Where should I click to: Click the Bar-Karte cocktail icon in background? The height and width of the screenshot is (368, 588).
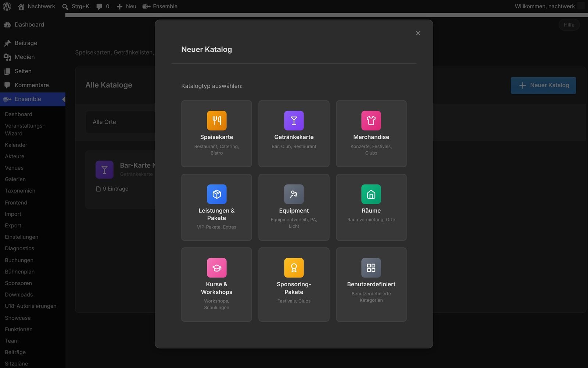point(104,170)
